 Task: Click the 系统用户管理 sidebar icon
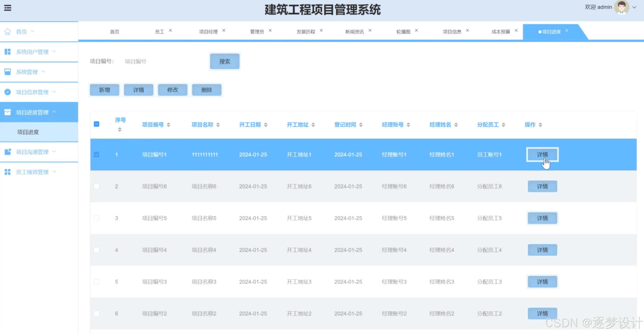[8, 52]
